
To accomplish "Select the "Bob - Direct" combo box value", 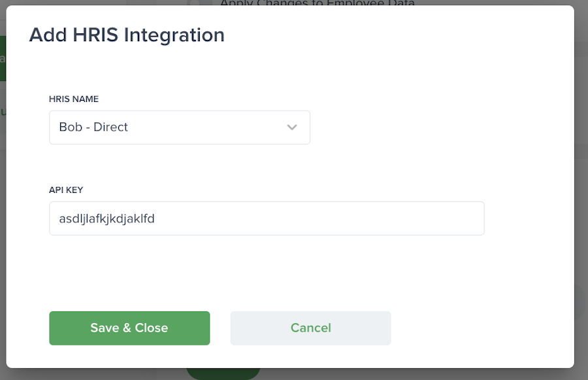I will (x=93, y=127).
